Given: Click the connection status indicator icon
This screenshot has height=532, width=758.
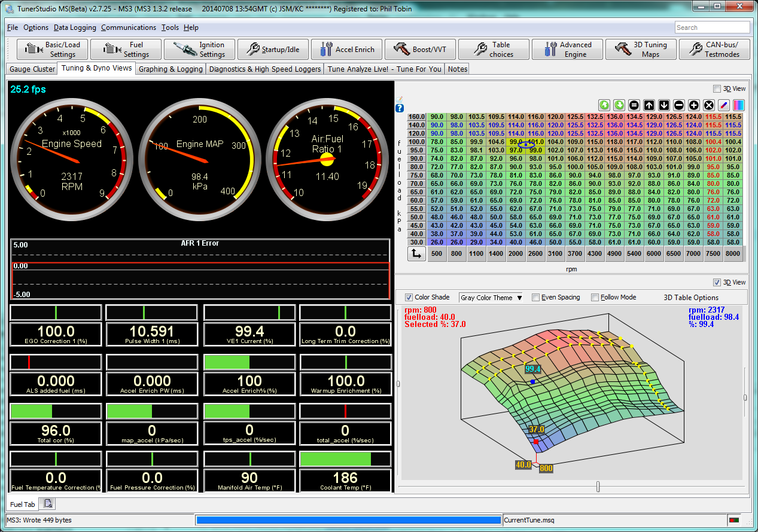Looking at the screenshot, I should pos(733,520).
